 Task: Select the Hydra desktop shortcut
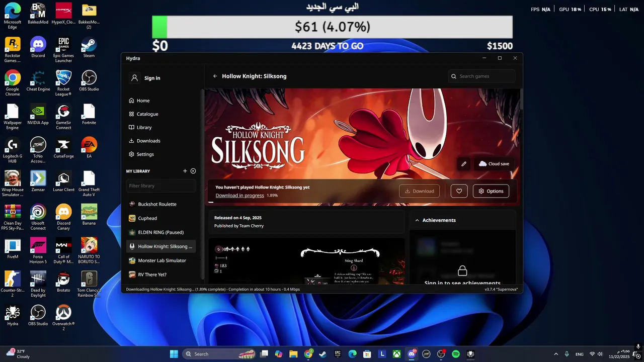(13, 315)
